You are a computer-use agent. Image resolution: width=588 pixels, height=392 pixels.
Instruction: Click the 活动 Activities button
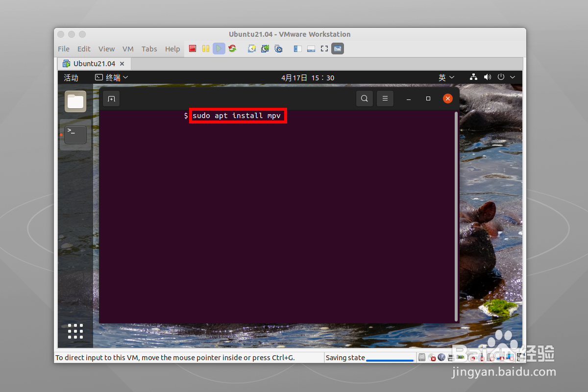point(71,77)
